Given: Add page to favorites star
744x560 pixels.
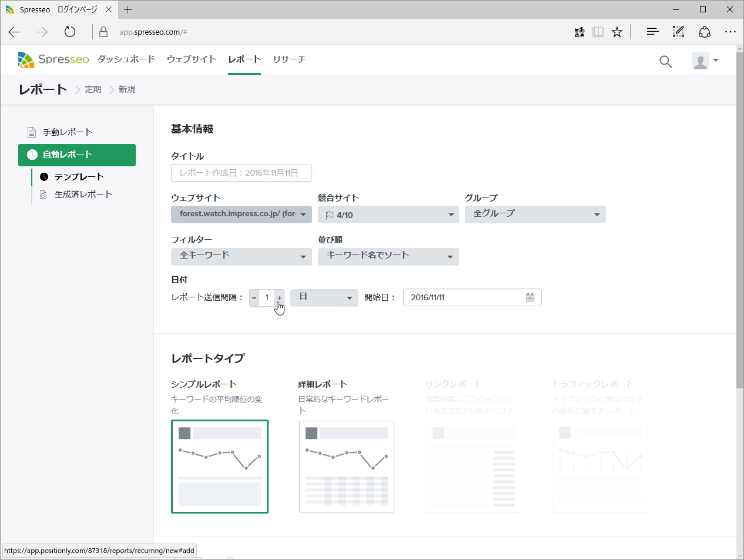Looking at the screenshot, I should tap(617, 32).
